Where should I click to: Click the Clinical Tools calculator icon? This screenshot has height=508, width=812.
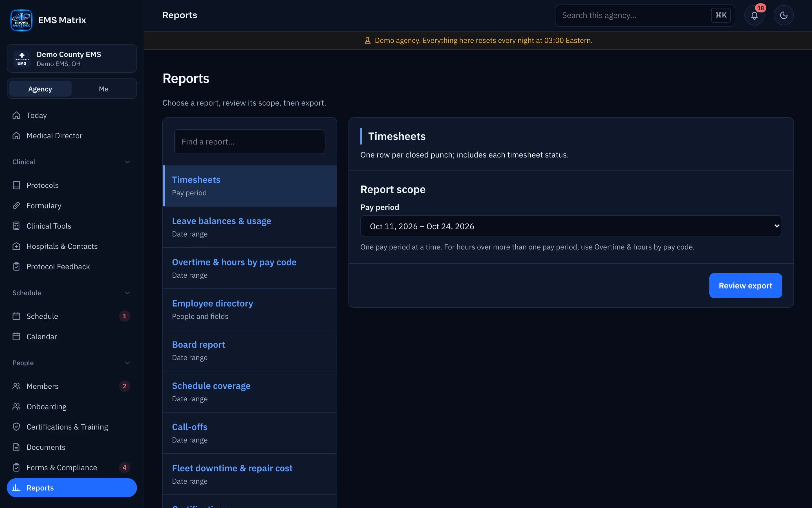click(x=16, y=226)
